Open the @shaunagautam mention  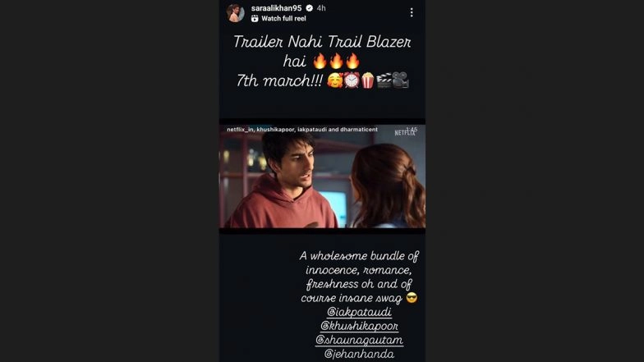(360, 340)
